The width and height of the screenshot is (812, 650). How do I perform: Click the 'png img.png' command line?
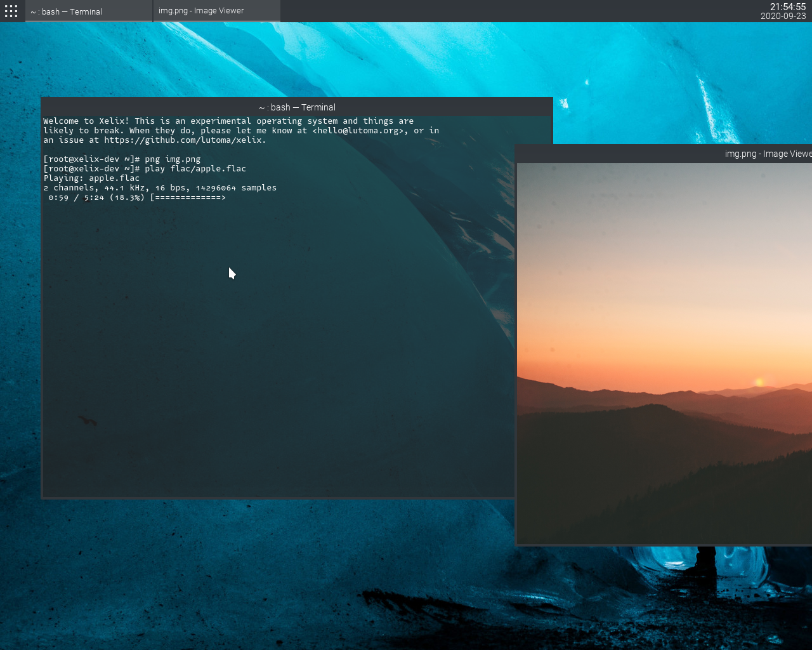pyautogui.click(x=122, y=159)
